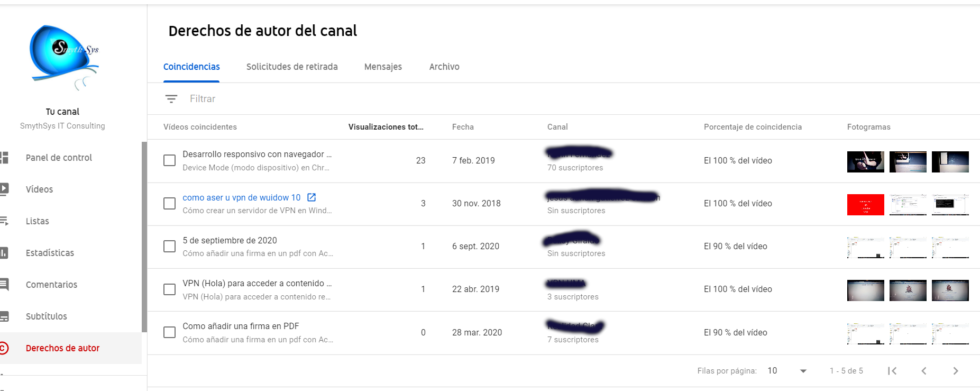Go to next page chevron
The width and height of the screenshot is (980, 391).
coord(956,371)
